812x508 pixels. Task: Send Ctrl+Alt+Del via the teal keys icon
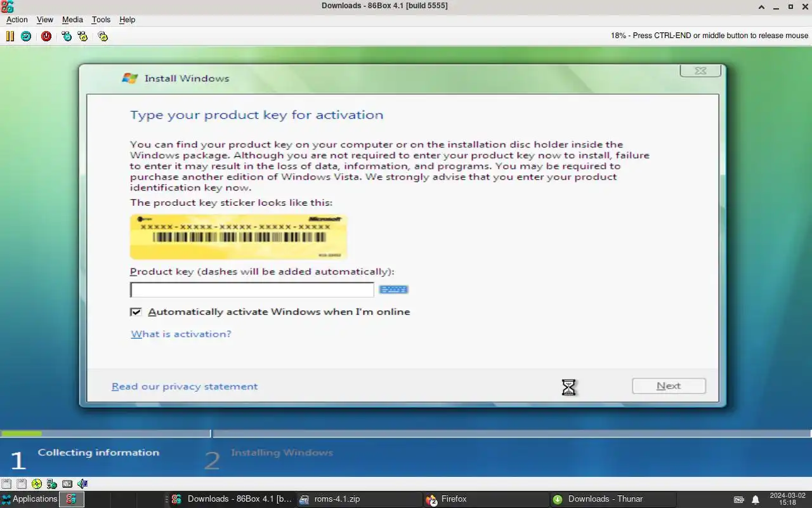coord(67,36)
